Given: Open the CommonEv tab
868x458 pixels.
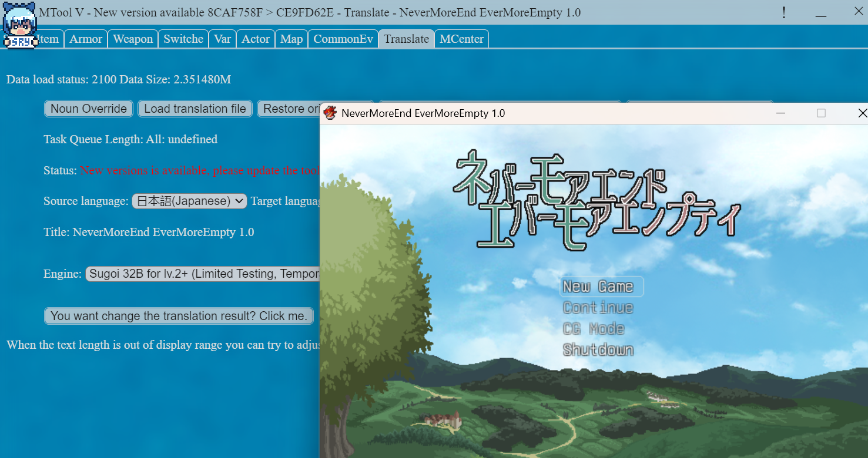Looking at the screenshot, I should tap(343, 39).
